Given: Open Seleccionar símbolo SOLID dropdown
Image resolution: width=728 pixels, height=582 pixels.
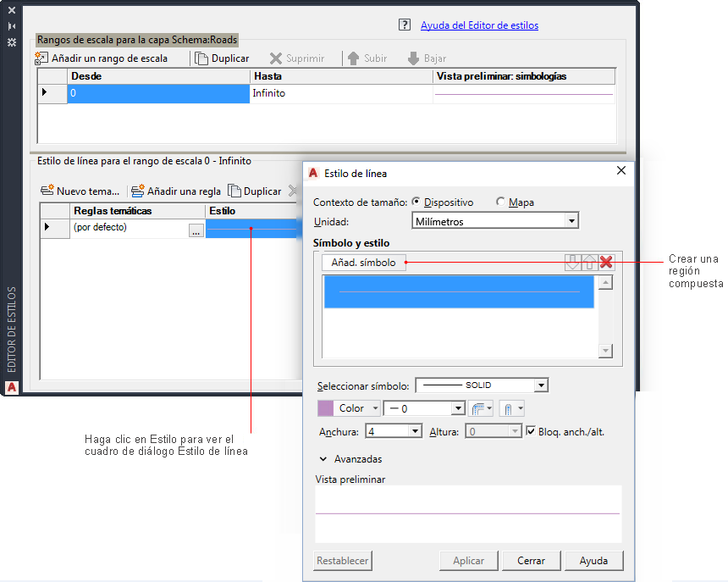Looking at the screenshot, I should pos(540,385).
